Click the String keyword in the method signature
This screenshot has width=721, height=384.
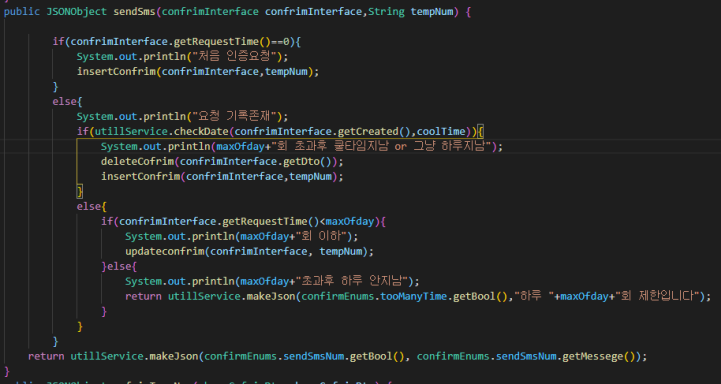(386, 12)
